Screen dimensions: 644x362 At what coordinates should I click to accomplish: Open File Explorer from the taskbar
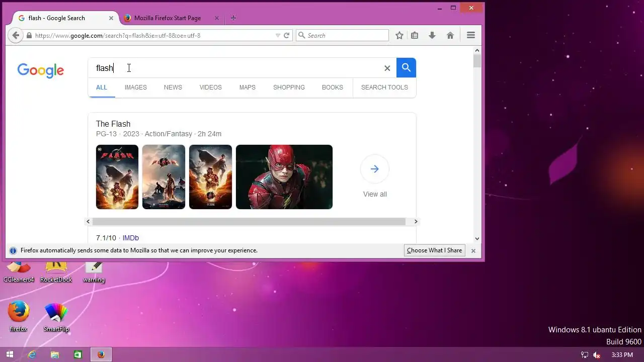tap(55, 354)
